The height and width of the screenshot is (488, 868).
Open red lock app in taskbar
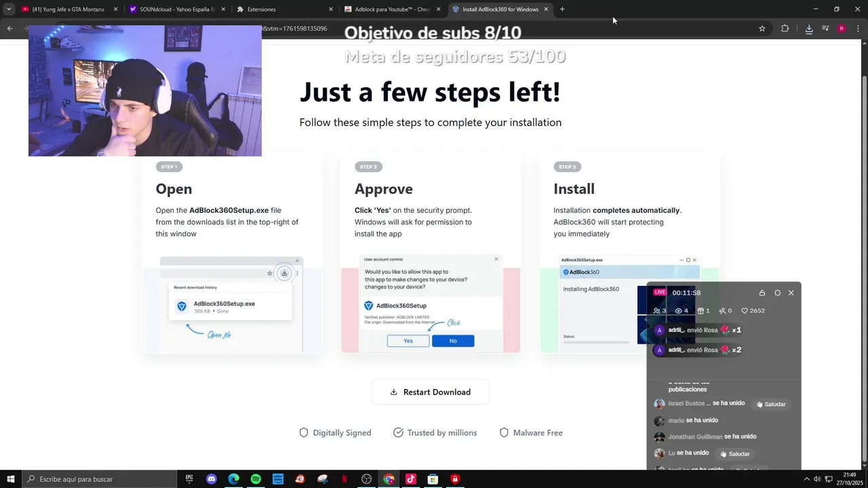[x=455, y=479]
